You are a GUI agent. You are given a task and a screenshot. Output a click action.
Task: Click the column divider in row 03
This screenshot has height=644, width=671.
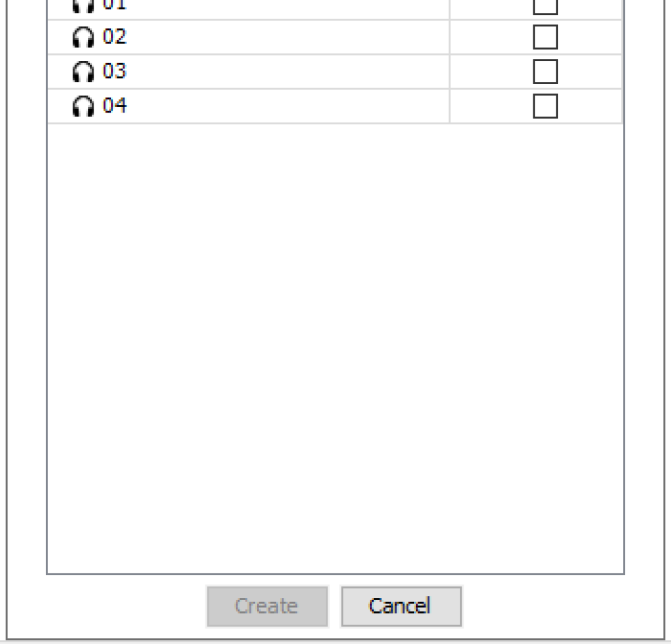click(449, 72)
